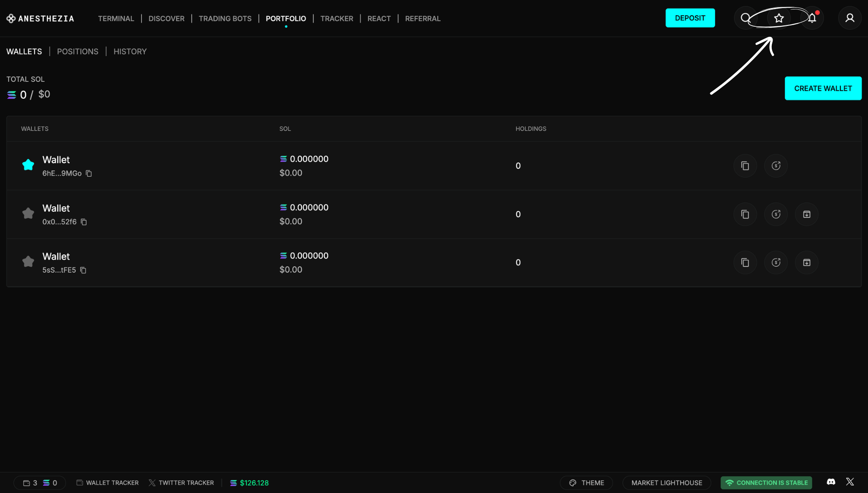Switch to the History tab
This screenshot has height=493, width=868.
[x=130, y=52]
